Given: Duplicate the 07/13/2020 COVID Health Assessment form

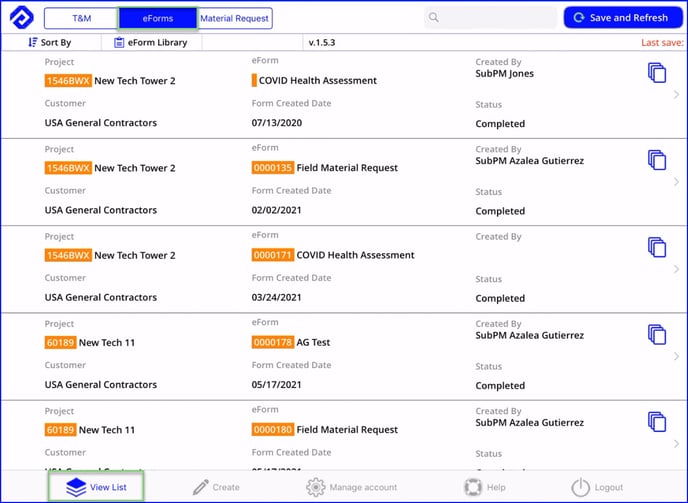Looking at the screenshot, I should click(x=657, y=73).
